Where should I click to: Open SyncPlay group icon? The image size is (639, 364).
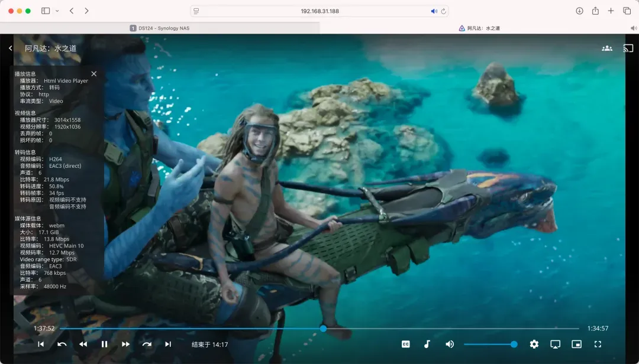pos(607,48)
